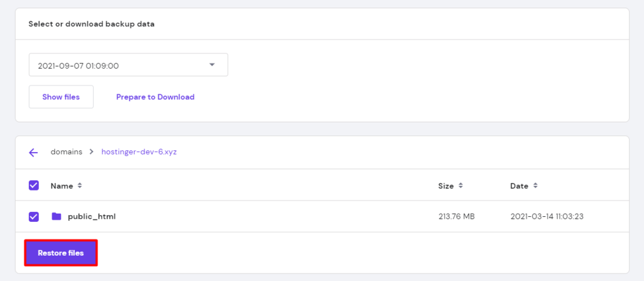The height and width of the screenshot is (281, 644).
Task: Sort by the Size column header
Action: tap(446, 186)
